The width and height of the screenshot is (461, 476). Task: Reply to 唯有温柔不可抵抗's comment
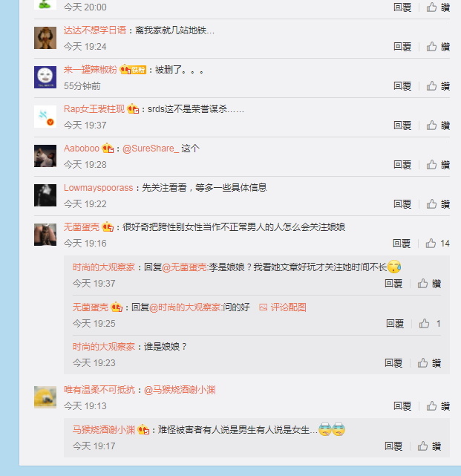[402, 406]
